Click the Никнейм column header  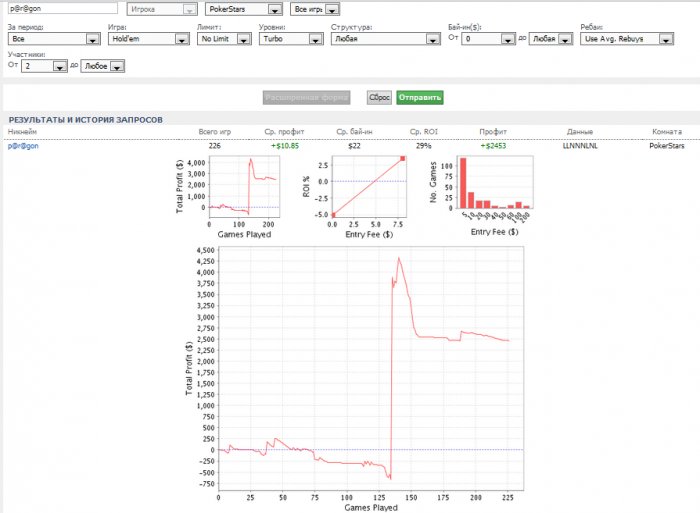[x=22, y=132]
